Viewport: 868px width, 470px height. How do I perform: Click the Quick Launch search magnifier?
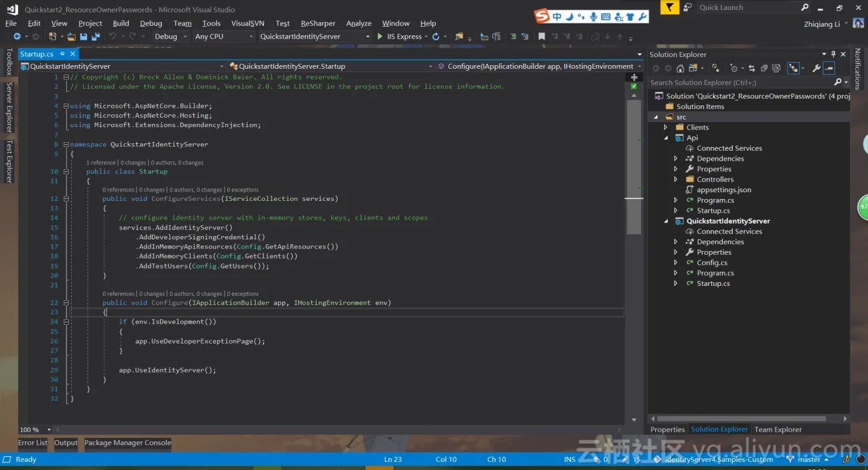click(805, 7)
